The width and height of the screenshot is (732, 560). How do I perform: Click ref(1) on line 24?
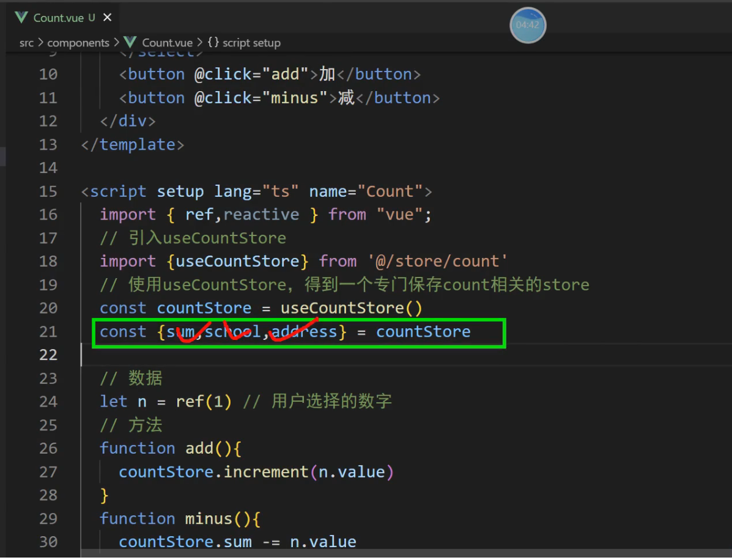point(204,402)
